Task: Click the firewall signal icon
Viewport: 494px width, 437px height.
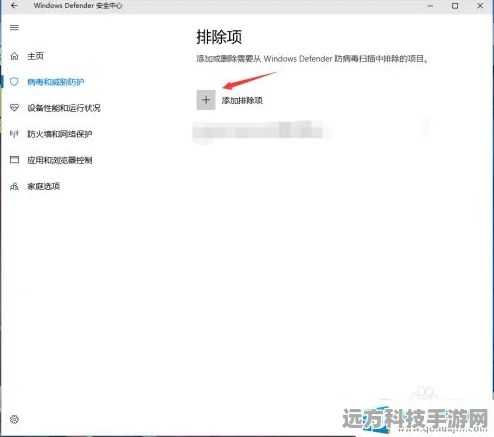Action: click(x=14, y=134)
